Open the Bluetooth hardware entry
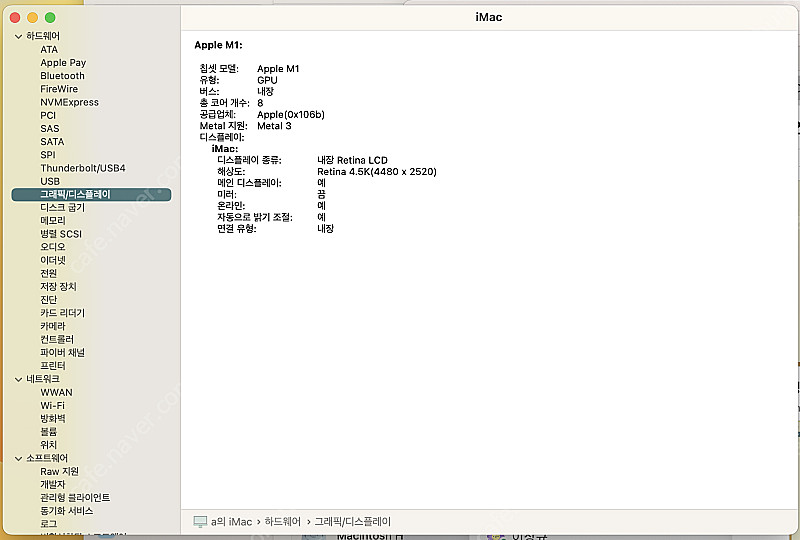The image size is (800, 540). 62,76
